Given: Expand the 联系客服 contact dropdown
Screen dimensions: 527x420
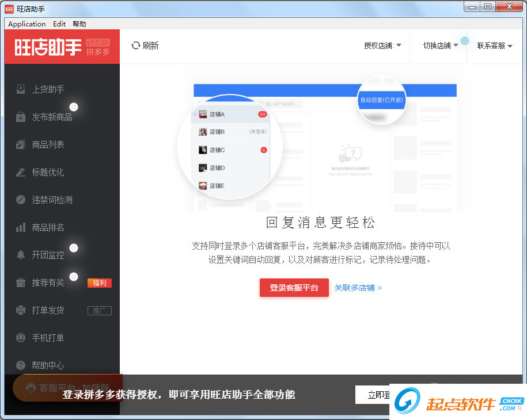Looking at the screenshot, I should pyautogui.click(x=493, y=45).
